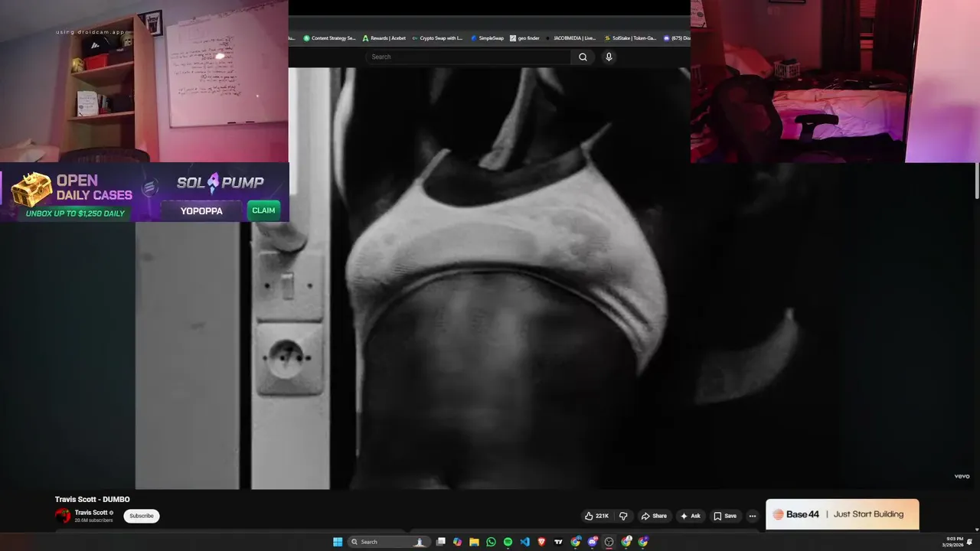This screenshot has width=980, height=551.
Task: Open Visual Studio Code from taskbar
Action: point(524,542)
